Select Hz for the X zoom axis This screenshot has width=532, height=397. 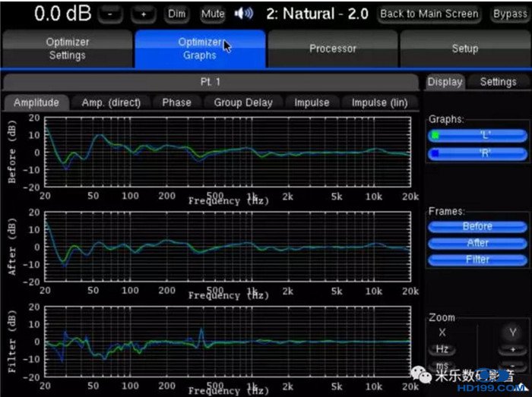coord(442,350)
